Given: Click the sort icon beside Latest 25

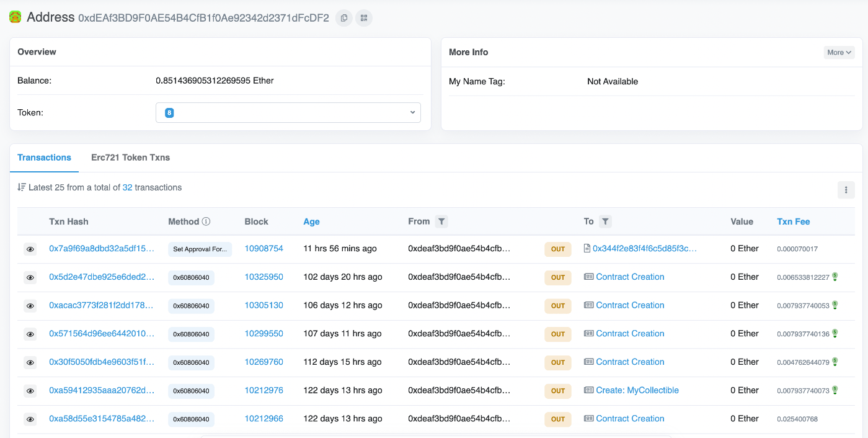Looking at the screenshot, I should click(x=22, y=187).
